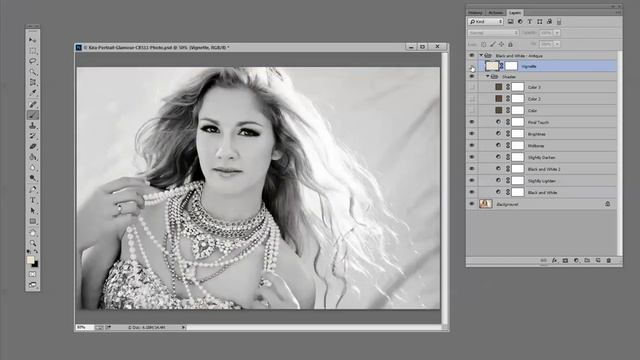The width and height of the screenshot is (640, 360).
Task: Select the Rectangle shape tool
Action: coord(32,221)
